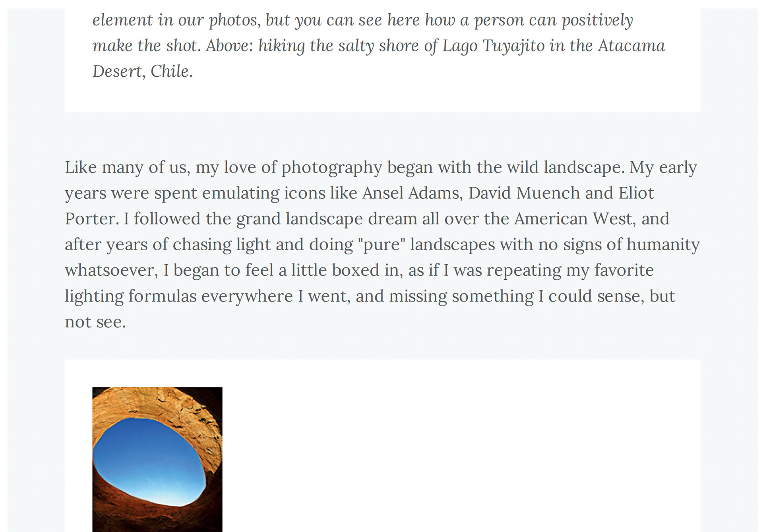
Task: Click the words Atacama Desert, Chile in the caption
Action: click(379, 59)
